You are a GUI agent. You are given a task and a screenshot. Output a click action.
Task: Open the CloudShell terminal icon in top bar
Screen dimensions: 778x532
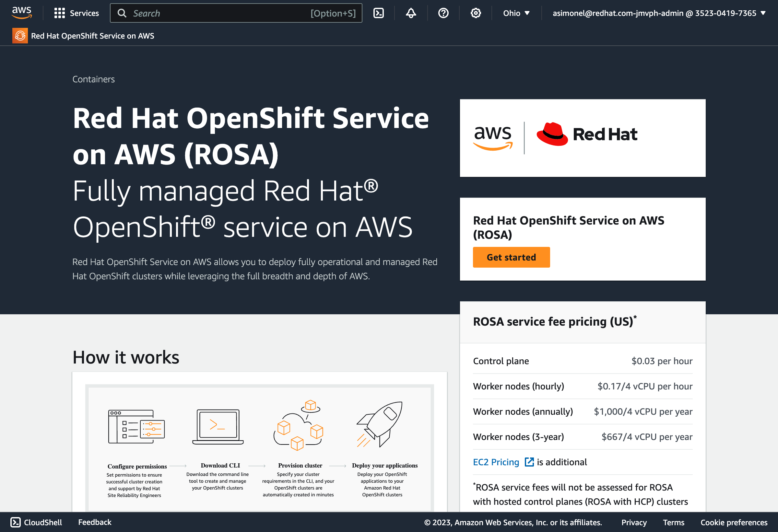click(378, 13)
